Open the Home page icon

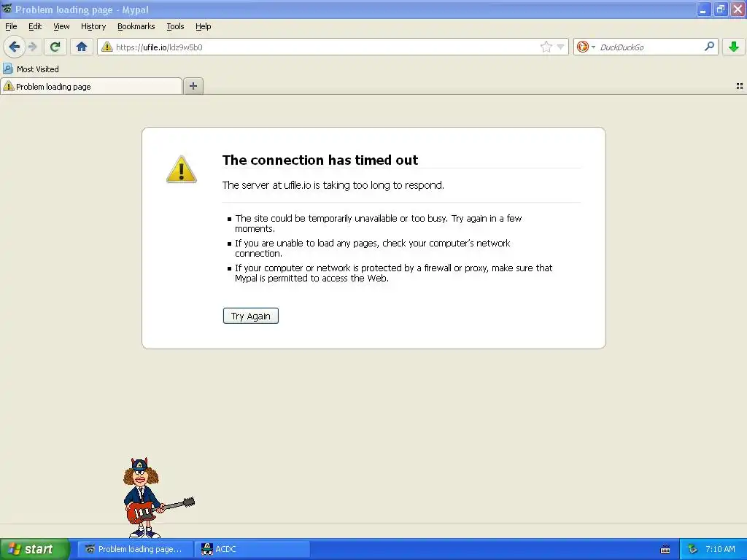(x=82, y=47)
